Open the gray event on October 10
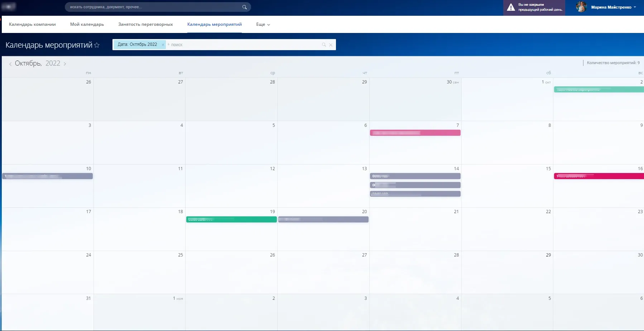The height and width of the screenshot is (331, 644). [x=48, y=176]
